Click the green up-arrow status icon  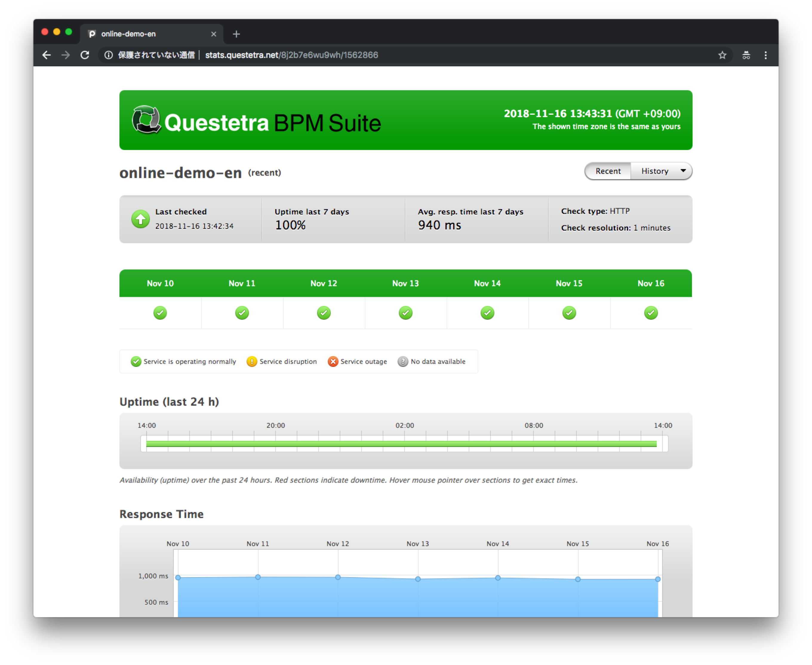pyautogui.click(x=141, y=219)
